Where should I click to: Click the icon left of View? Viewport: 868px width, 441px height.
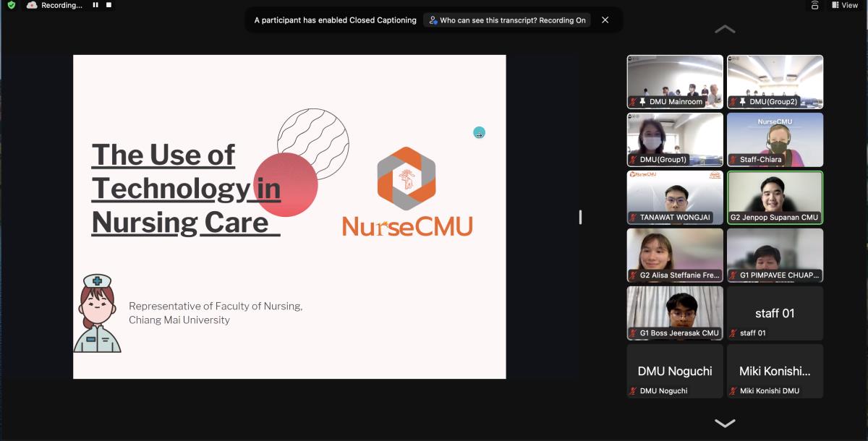815,5
